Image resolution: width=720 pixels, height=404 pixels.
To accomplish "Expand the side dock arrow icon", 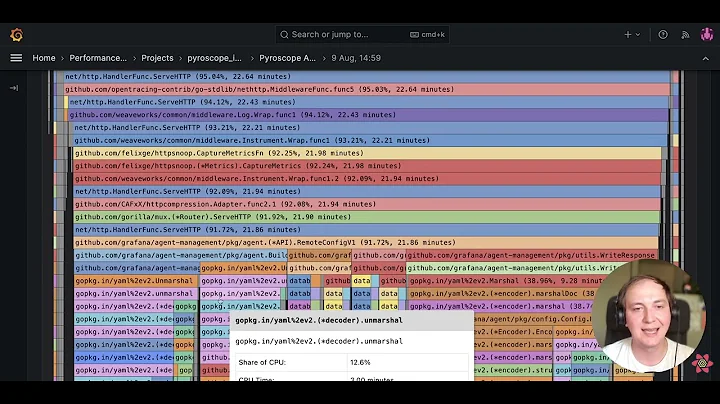I will pyautogui.click(x=14, y=88).
